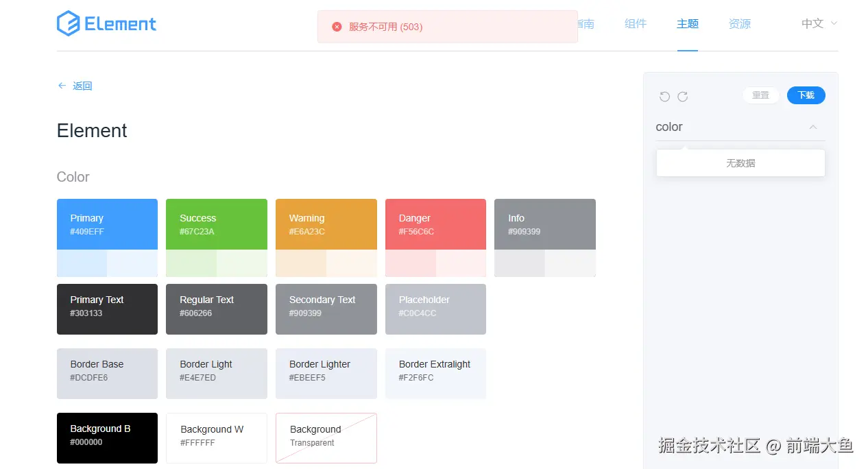868x469 pixels.
Task: Pick the Secondary Text swatch
Action: (326, 309)
